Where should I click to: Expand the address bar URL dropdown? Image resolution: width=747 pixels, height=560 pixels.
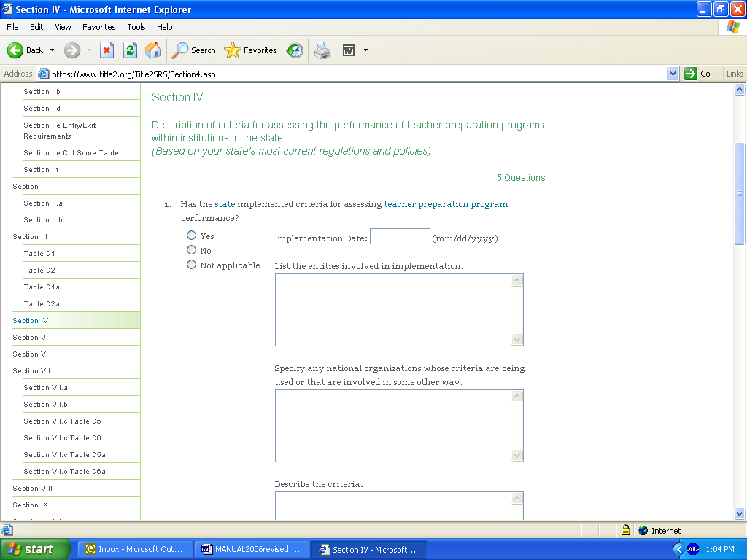point(673,74)
